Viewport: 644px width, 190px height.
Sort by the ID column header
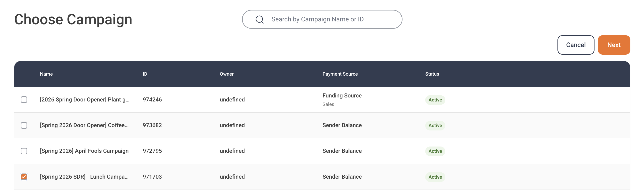[x=145, y=74]
